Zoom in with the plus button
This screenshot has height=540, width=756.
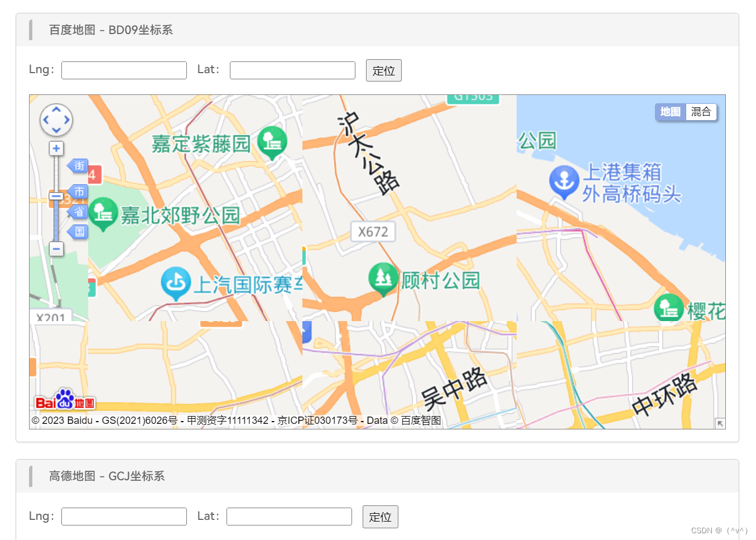[x=56, y=149]
